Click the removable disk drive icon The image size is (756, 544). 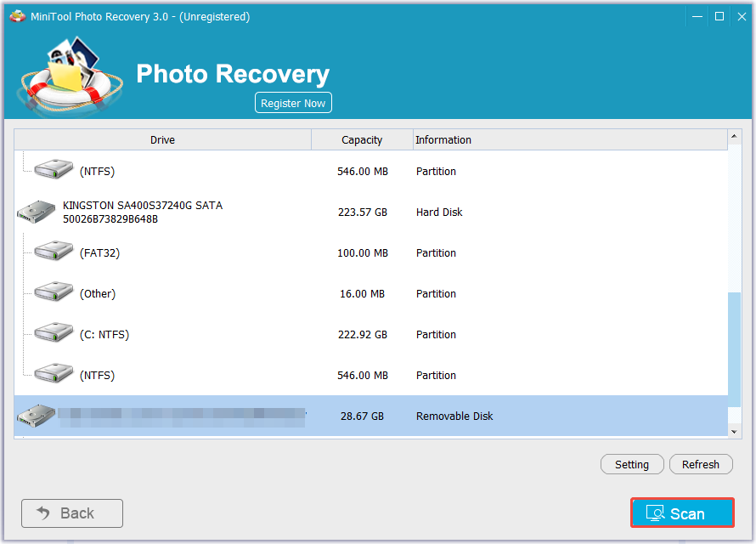[x=37, y=416]
